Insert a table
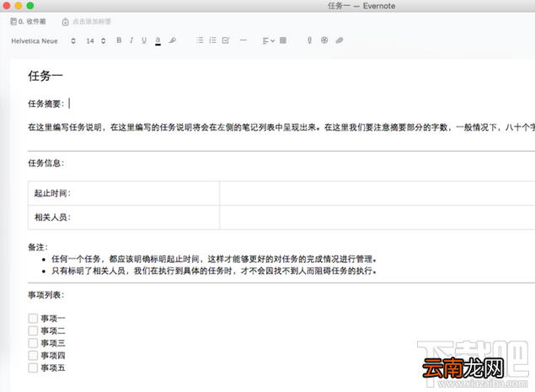This screenshot has width=535, height=392. [283, 40]
